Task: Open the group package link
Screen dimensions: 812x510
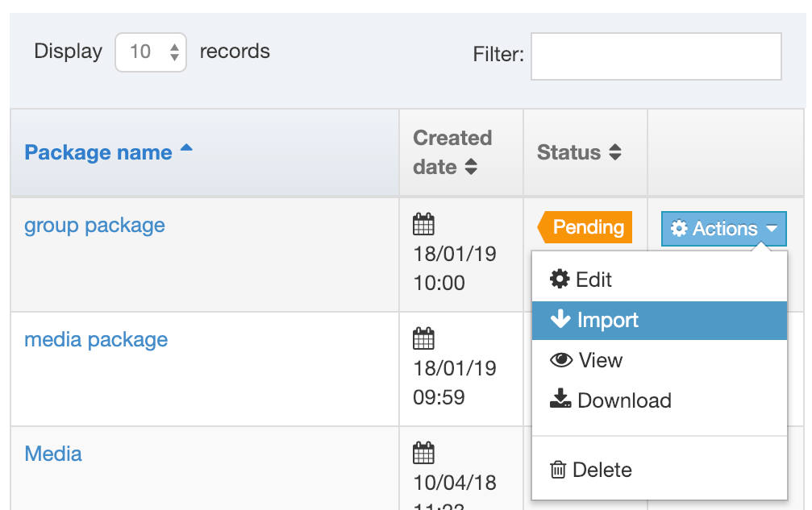Action: coord(94,225)
